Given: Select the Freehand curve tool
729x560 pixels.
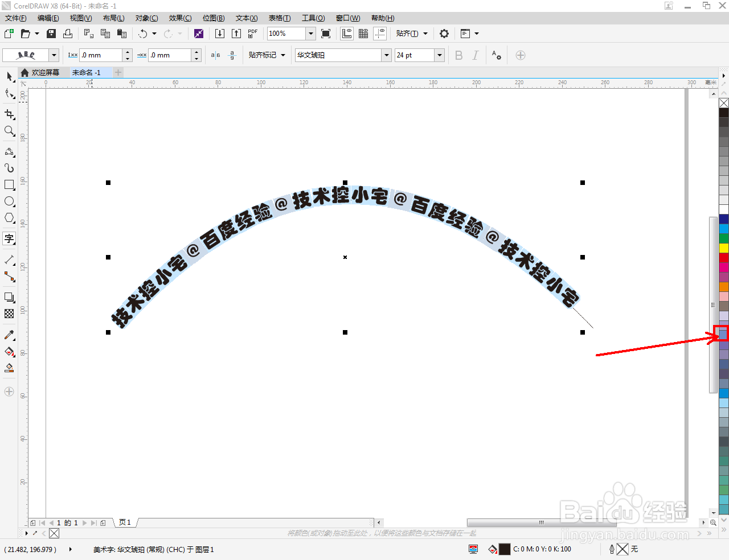Looking at the screenshot, I should point(9,151).
